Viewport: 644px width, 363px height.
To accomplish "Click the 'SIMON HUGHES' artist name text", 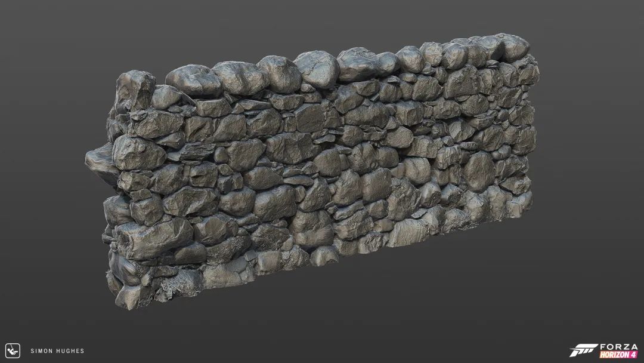I will [57, 350].
